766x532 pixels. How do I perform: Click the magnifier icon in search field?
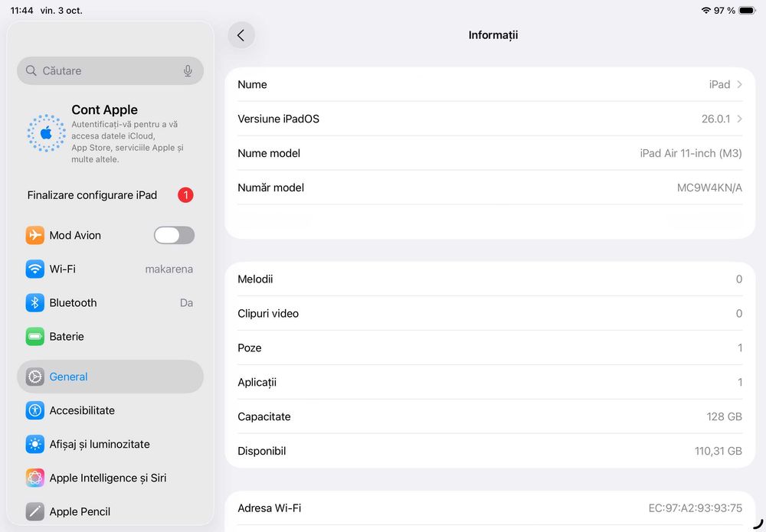31,70
